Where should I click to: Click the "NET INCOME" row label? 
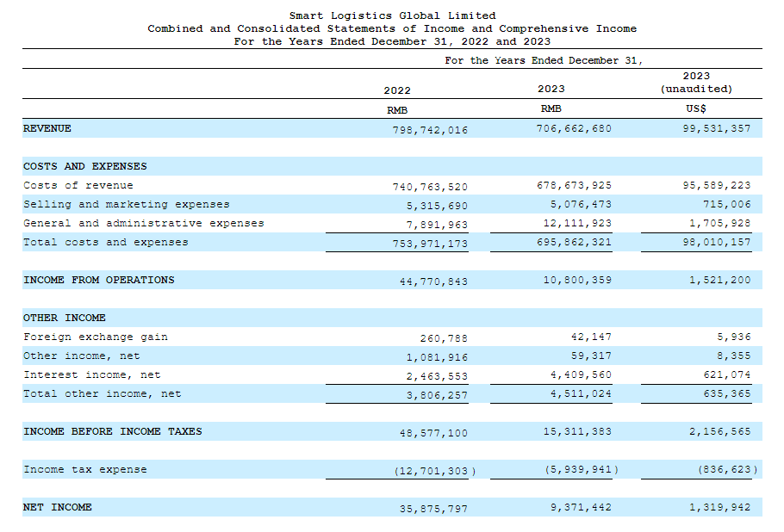click(58, 508)
